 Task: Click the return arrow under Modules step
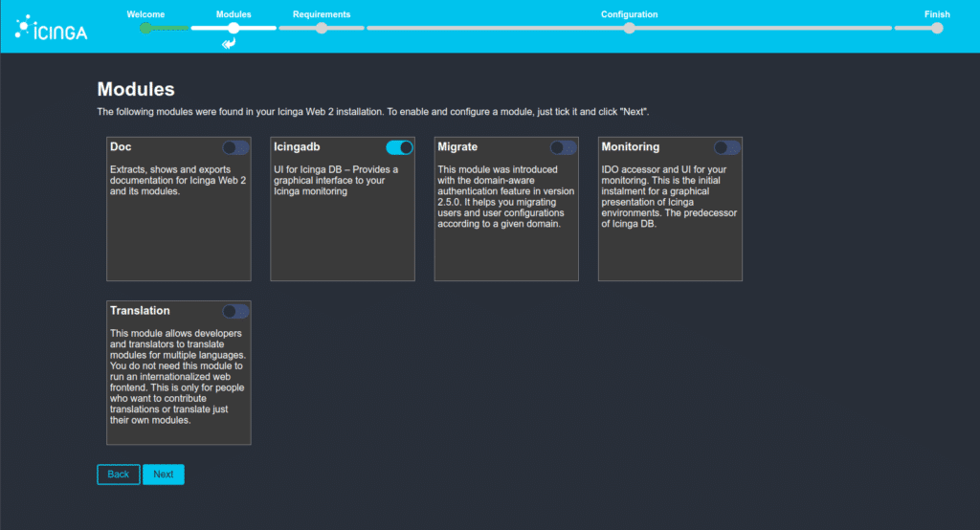230,43
